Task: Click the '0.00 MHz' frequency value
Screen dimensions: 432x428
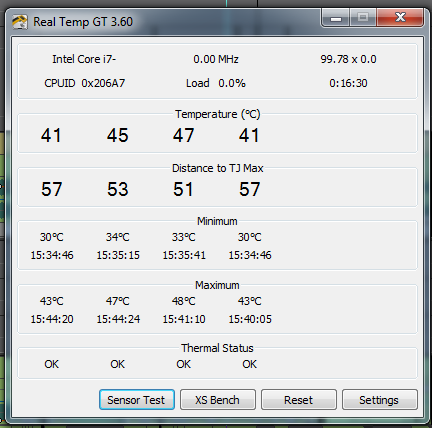Action: [216, 59]
